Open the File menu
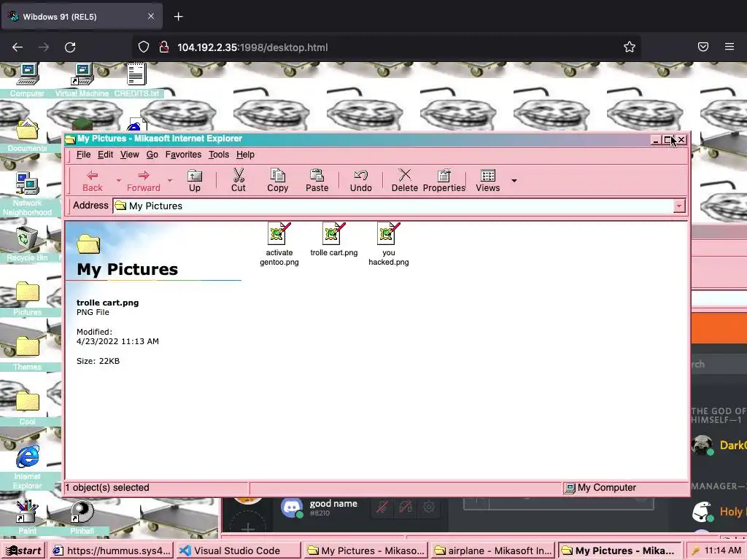The width and height of the screenshot is (747, 560). tap(83, 155)
